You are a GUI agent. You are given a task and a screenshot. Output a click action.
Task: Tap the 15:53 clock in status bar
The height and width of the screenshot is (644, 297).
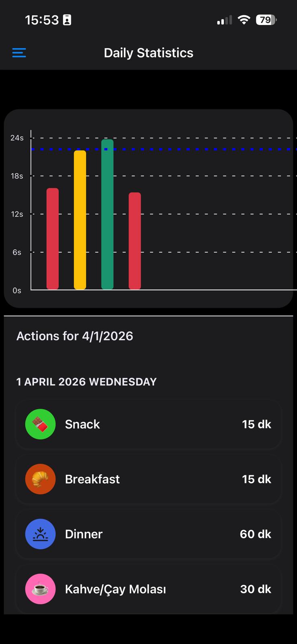pos(42,20)
